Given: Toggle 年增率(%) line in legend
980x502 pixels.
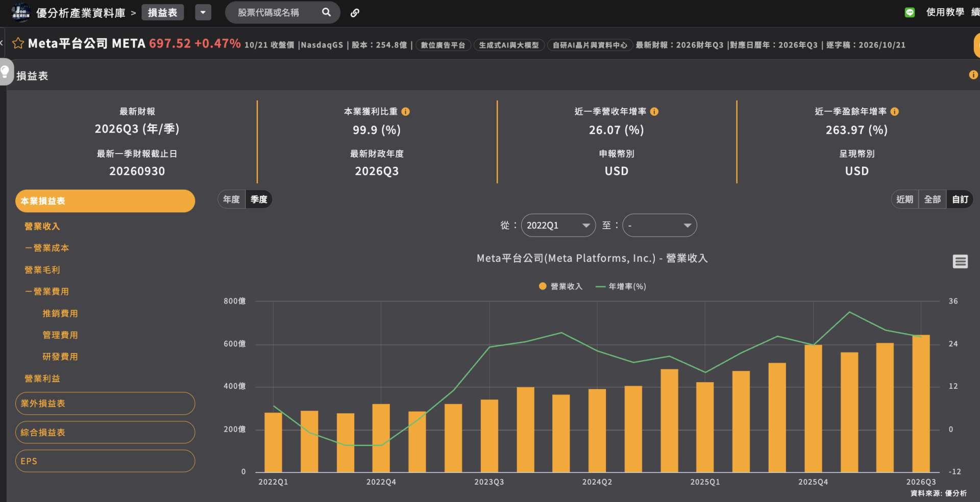Looking at the screenshot, I should (x=621, y=287).
